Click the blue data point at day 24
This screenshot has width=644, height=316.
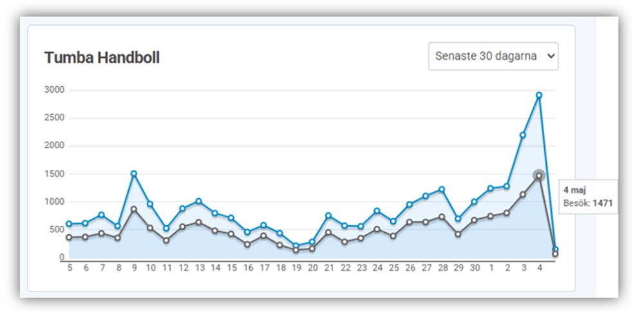pyautogui.click(x=377, y=210)
